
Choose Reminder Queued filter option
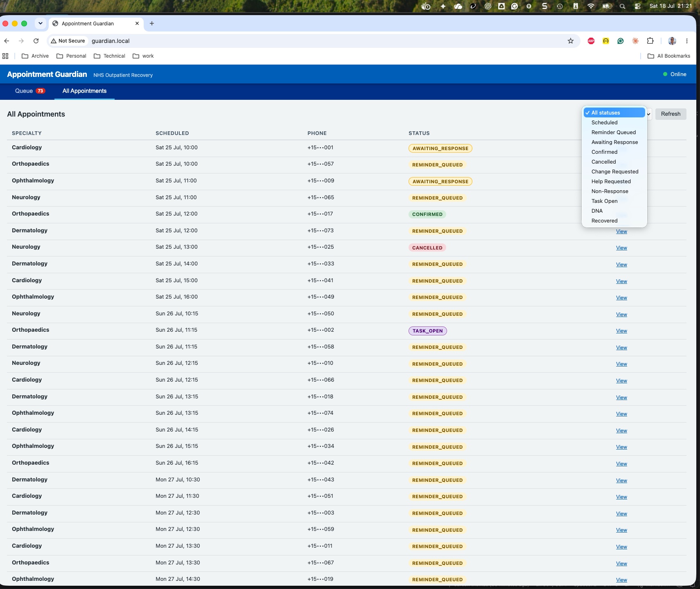[x=614, y=132]
